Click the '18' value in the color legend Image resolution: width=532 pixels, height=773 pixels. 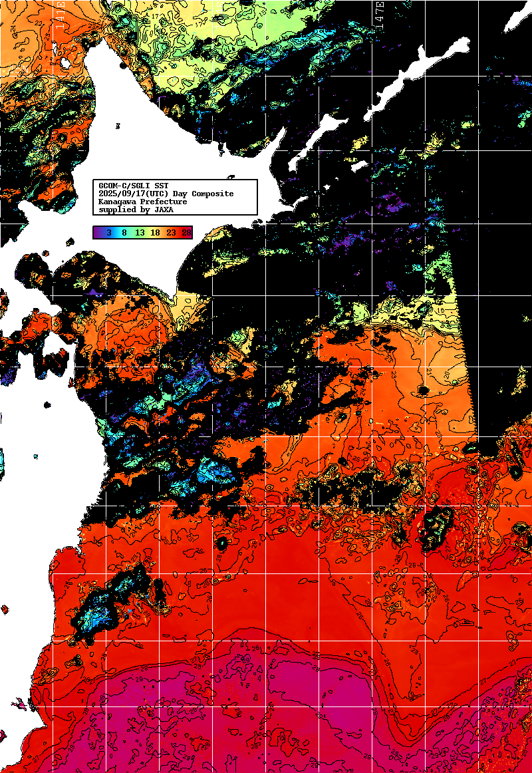[x=155, y=232]
